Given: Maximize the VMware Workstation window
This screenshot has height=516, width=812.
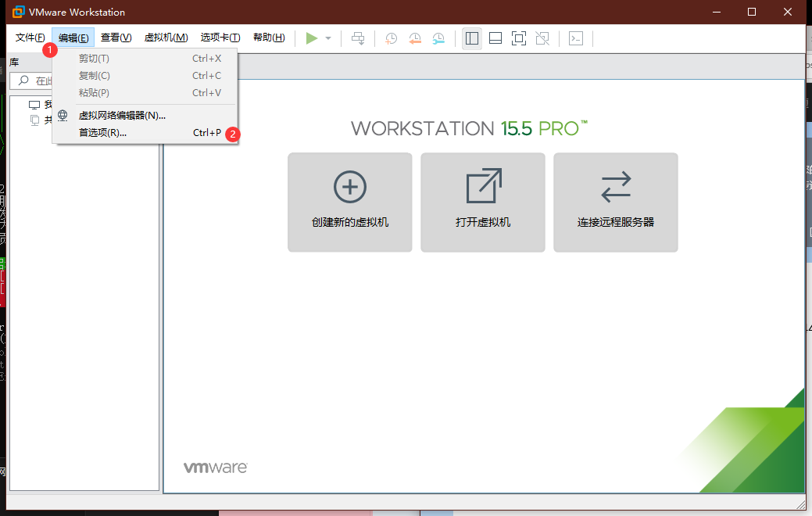Looking at the screenshot, I should pos(752,12).
